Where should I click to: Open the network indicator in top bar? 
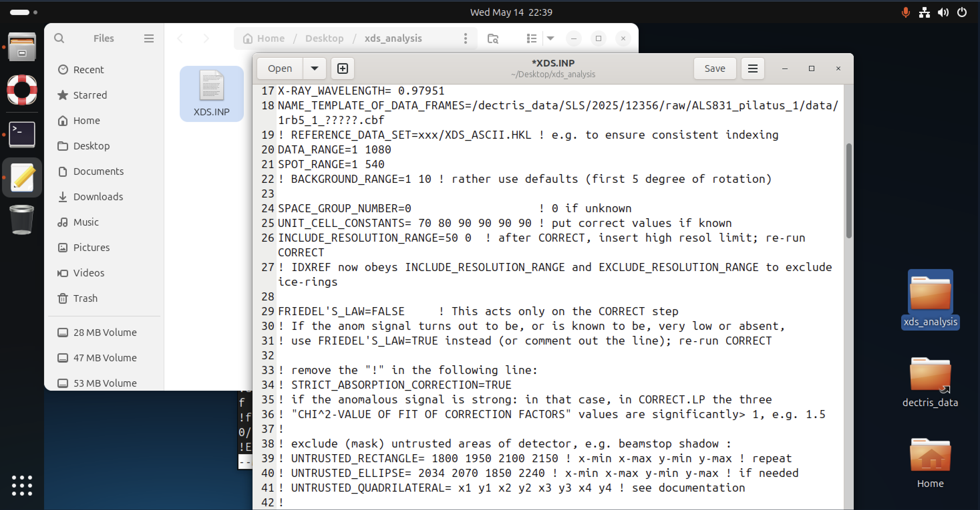(x=924, y=12)
